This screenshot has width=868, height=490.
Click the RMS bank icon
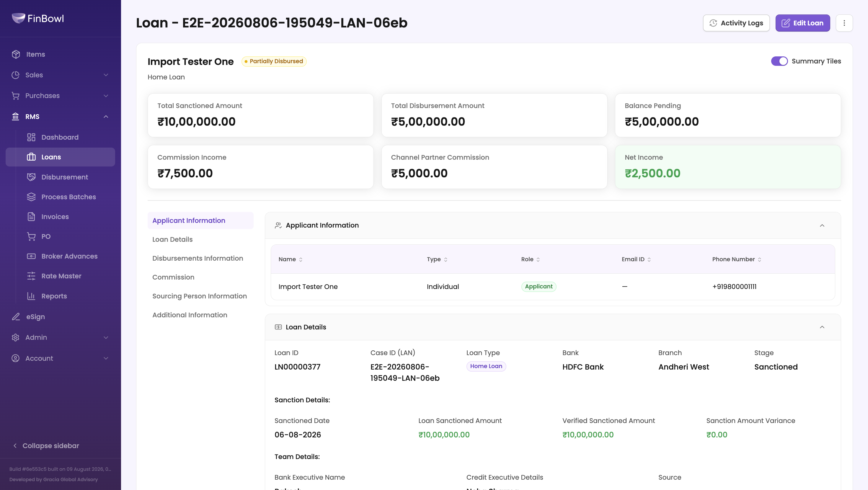point(15,117)
